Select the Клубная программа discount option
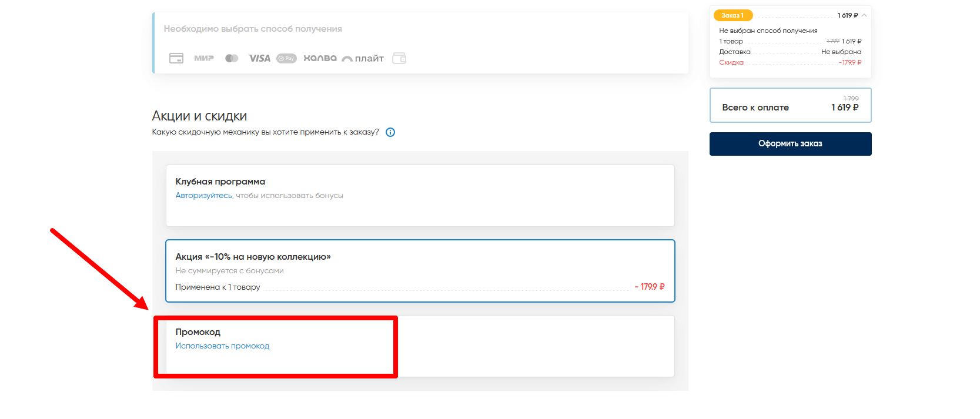 coord(420,195)
